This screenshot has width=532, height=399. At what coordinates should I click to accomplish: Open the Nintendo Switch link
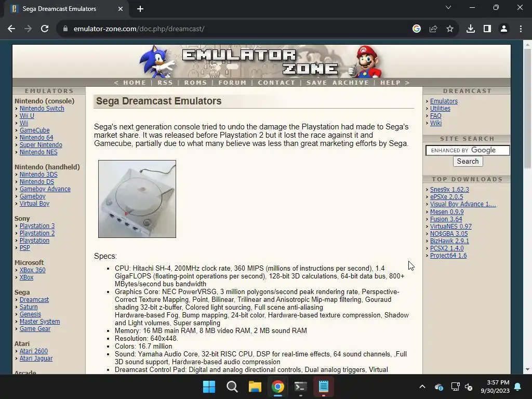click(42, 109)
